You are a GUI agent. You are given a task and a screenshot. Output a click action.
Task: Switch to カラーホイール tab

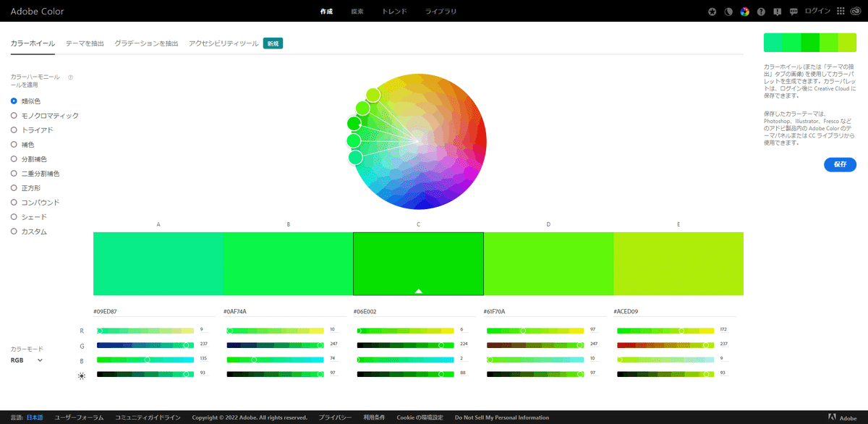pos(33,43)
